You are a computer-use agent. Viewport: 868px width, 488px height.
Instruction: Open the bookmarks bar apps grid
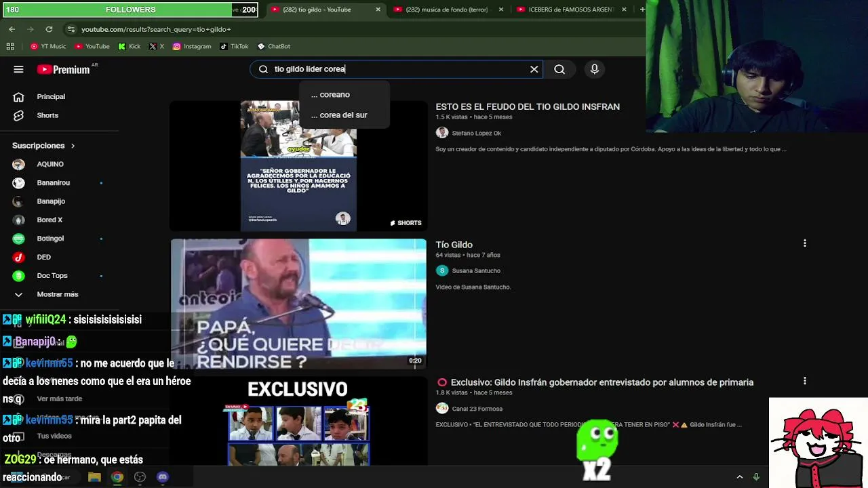(10, 46)
